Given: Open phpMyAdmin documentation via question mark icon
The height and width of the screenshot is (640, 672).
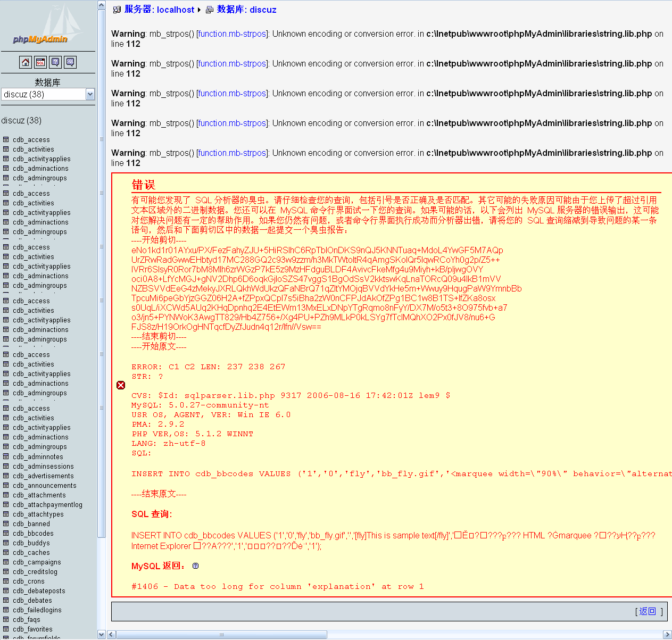Looking at the screenshot, I should (x=55, y=62).
